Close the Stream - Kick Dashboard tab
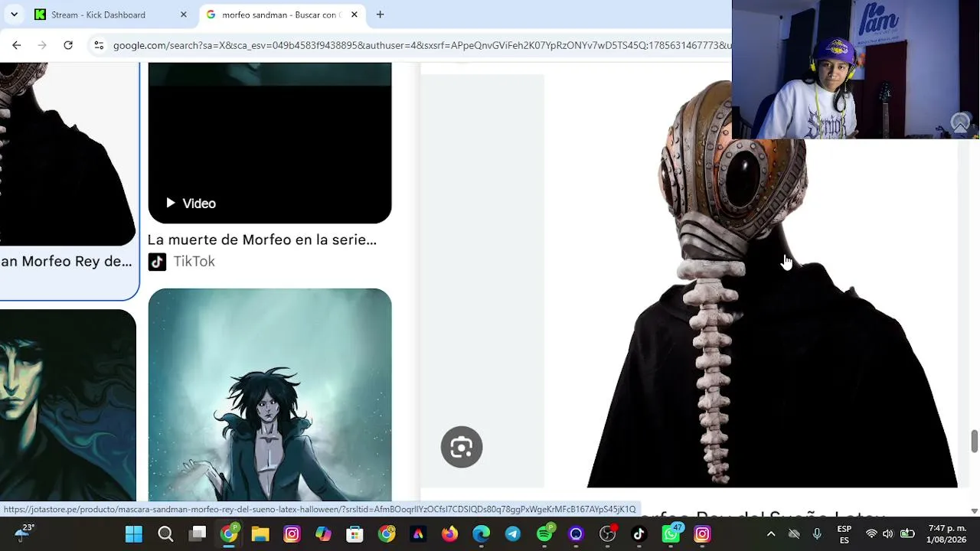 183,15
